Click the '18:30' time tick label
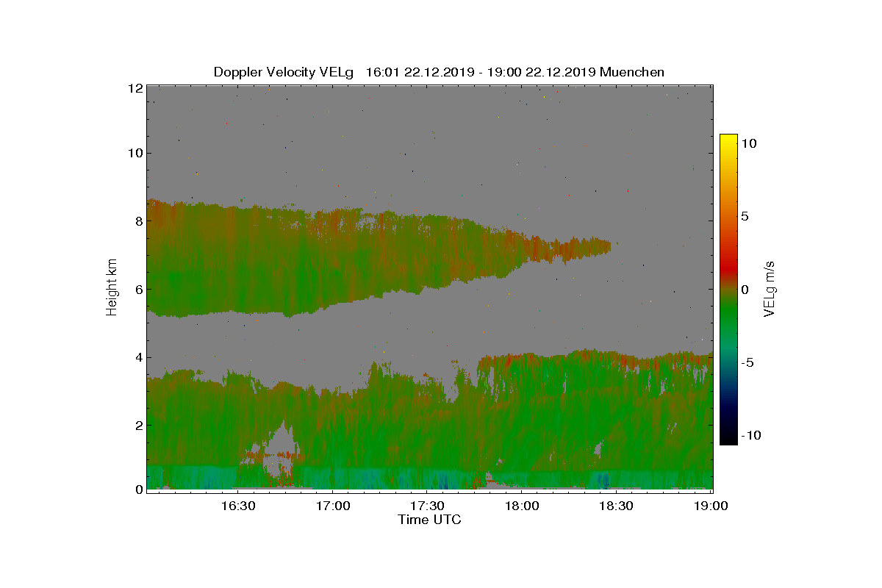 pos(617,506)
